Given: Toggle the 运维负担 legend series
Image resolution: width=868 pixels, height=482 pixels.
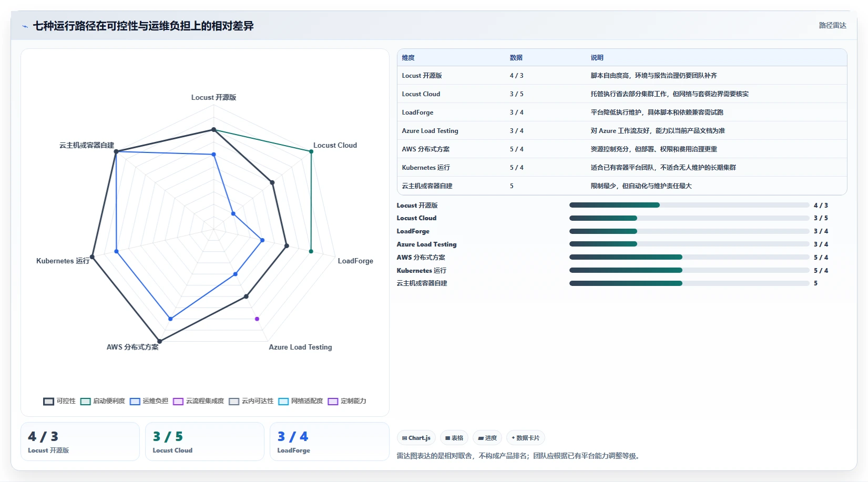Looking at the screenshot, I should pos(149,401).
